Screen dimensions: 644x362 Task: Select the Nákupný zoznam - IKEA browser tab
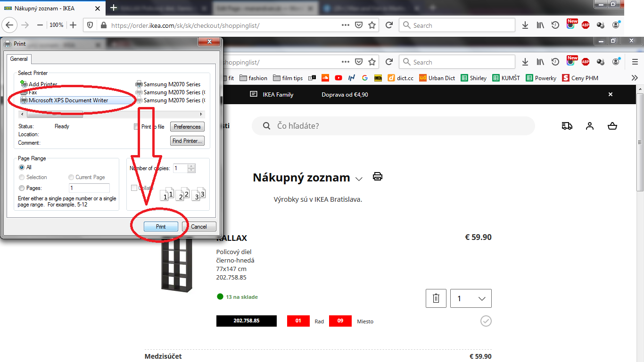pyautogui.click(x=53, y=8)
